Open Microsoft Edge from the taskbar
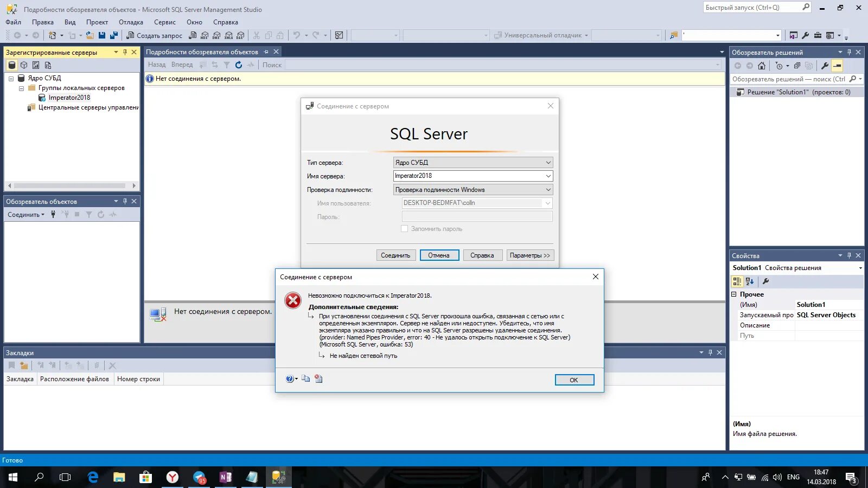Viewport: 868px width, 488px height. pos(93,477)
